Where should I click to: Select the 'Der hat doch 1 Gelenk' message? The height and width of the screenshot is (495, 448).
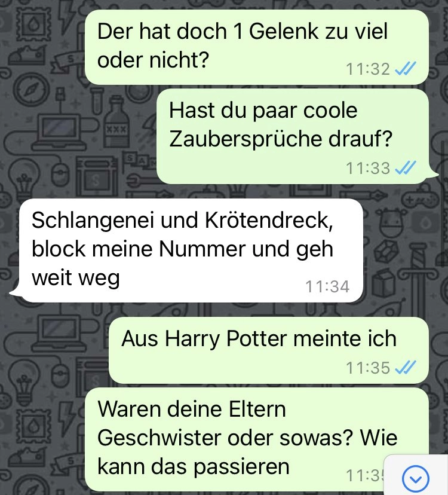click(257, 47)
